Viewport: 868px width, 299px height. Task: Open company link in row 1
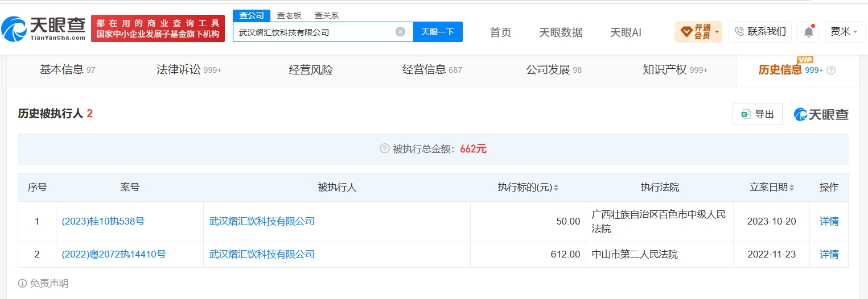coord(262,221)
